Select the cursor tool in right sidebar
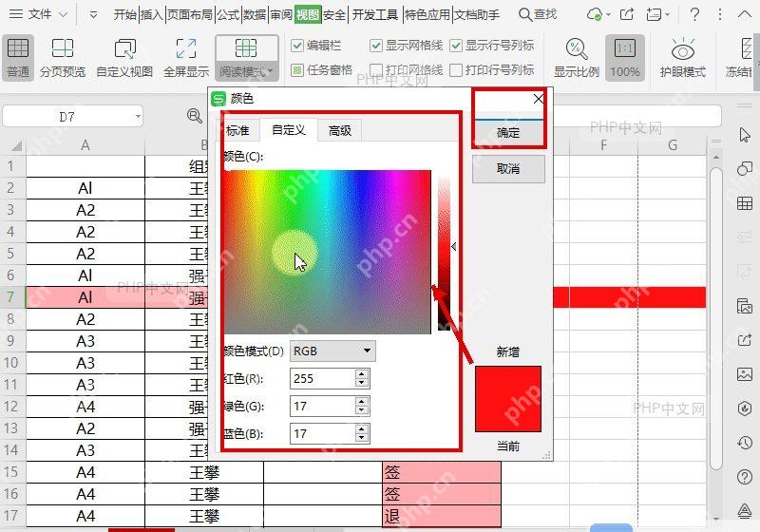 tap(745, 135)
